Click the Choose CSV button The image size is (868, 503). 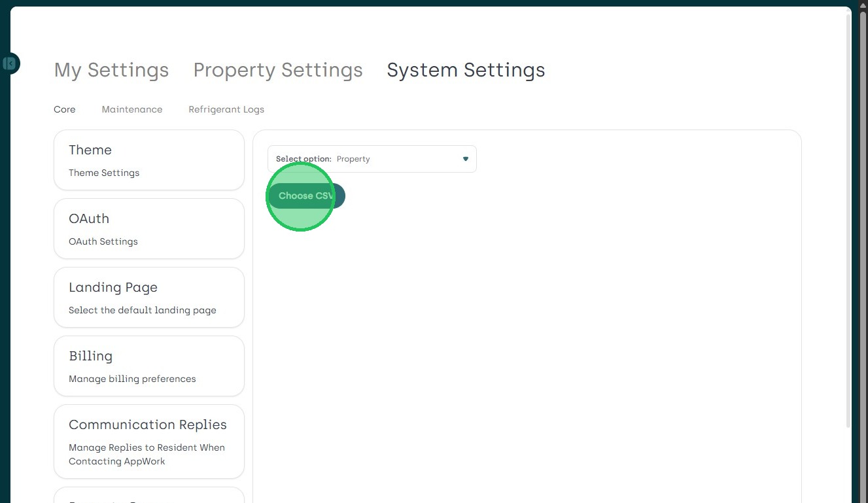[x=306, y=196]
